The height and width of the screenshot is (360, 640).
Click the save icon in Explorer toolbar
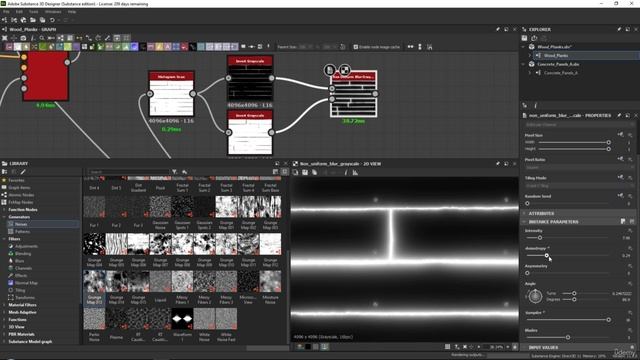(x=525, y=38)
